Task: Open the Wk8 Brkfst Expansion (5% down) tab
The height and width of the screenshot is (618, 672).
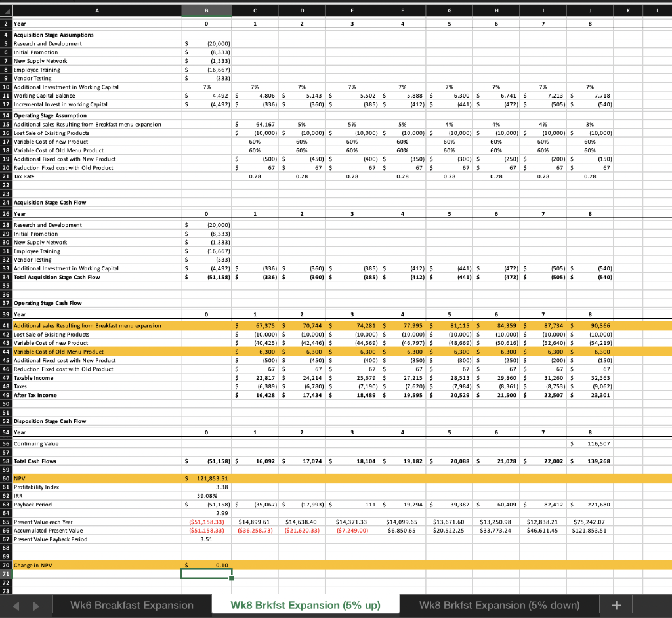Action: tap(500, 604)
